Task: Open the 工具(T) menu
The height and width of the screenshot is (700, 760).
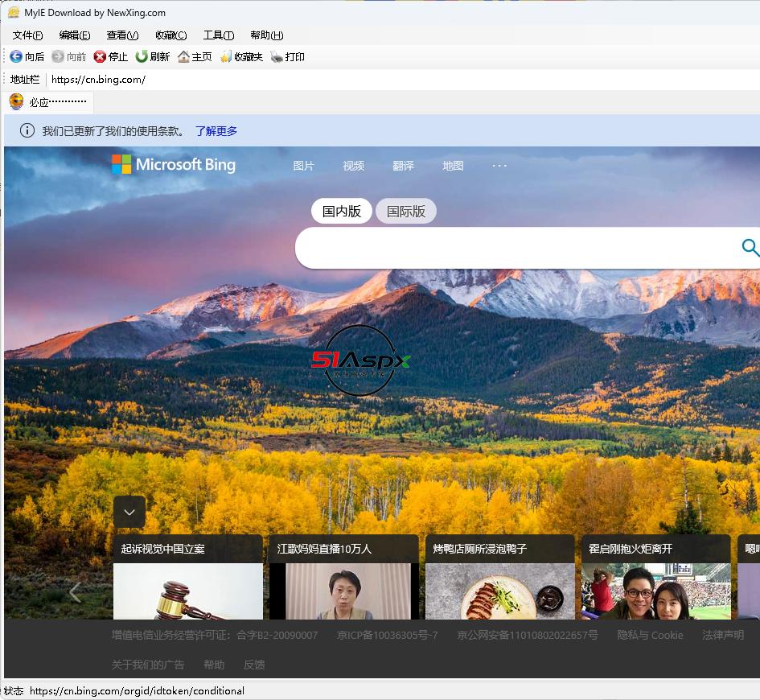Action: tap(218, 35)
